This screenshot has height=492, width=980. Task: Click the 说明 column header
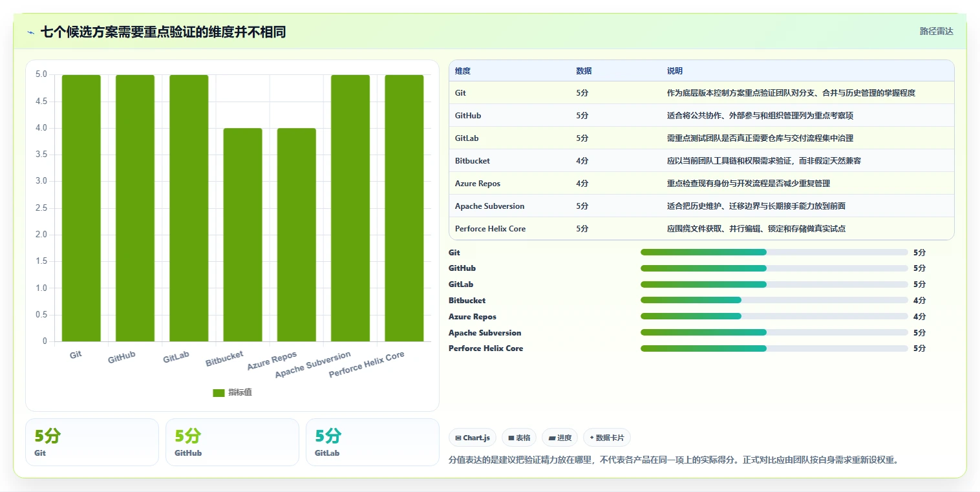[675, 71]
